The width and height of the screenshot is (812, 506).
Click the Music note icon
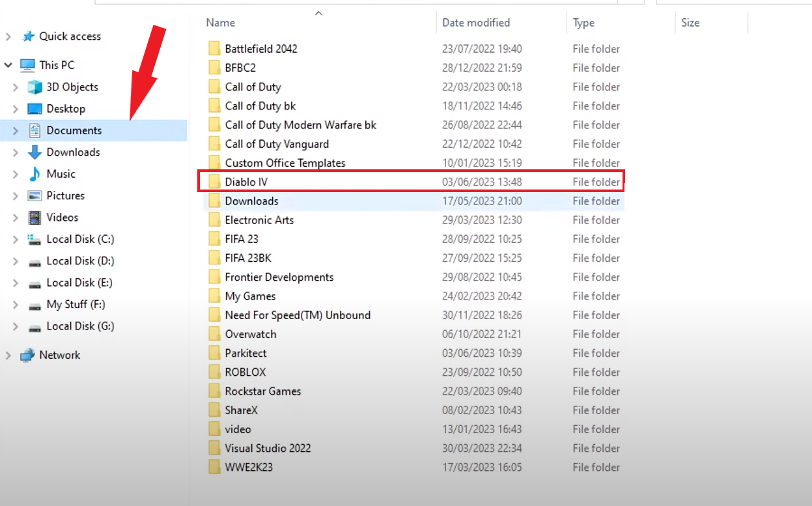click(35, 174)
